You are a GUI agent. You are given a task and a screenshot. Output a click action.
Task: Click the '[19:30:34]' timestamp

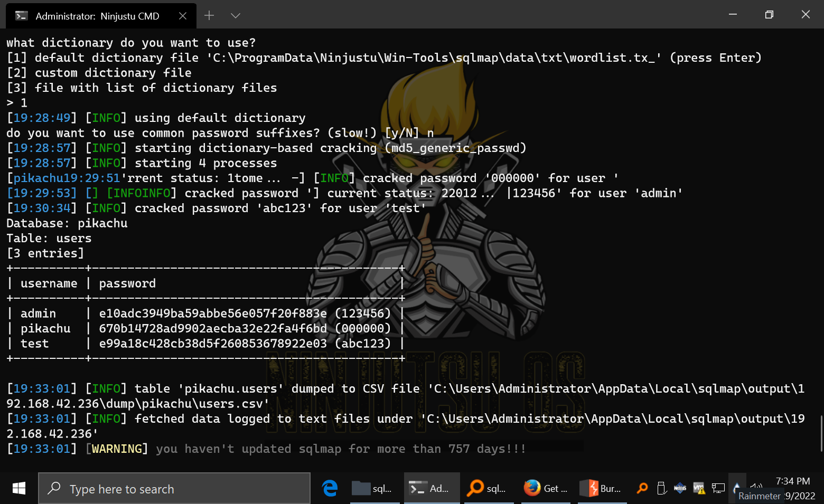coord(42,208)
